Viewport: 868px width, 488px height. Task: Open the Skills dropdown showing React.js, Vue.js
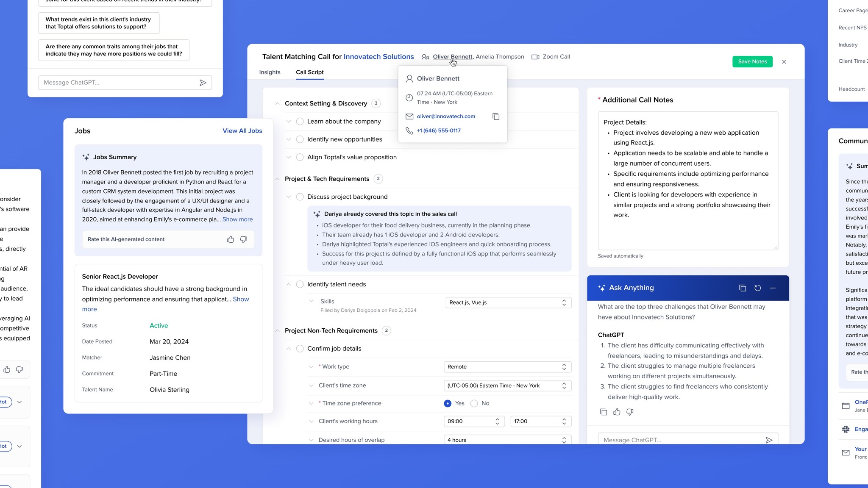[x=508, y=302]
